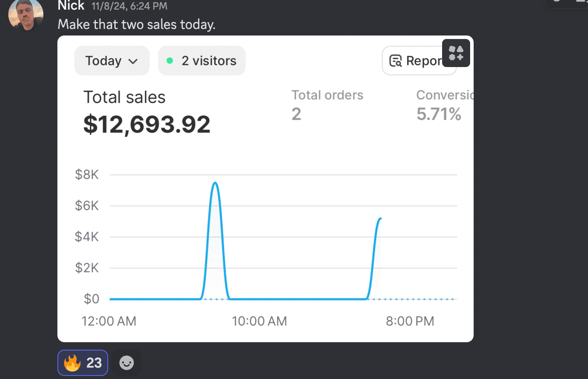Click the apps icon on image corner
This screenshot has width=588, height=379.
tap(456, 53)
